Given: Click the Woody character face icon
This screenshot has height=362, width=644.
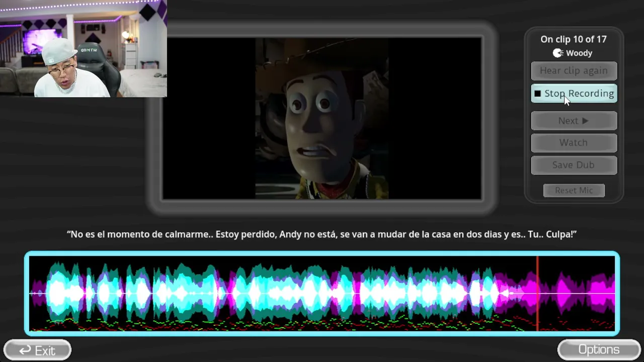Looking at the screenshot, I should tap(558, 53).
